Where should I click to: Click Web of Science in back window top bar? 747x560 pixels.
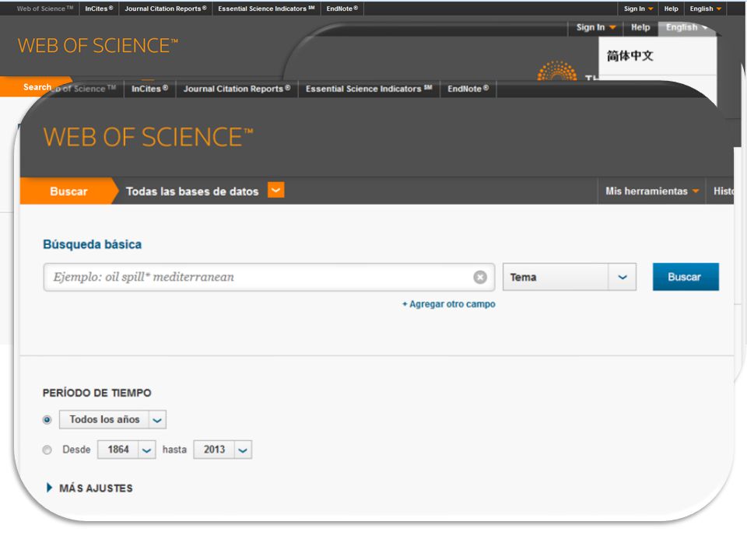[x=45, y=9]
